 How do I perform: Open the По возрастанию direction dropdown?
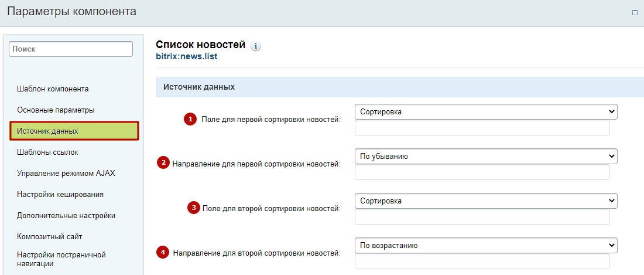[x=486, y=246]
